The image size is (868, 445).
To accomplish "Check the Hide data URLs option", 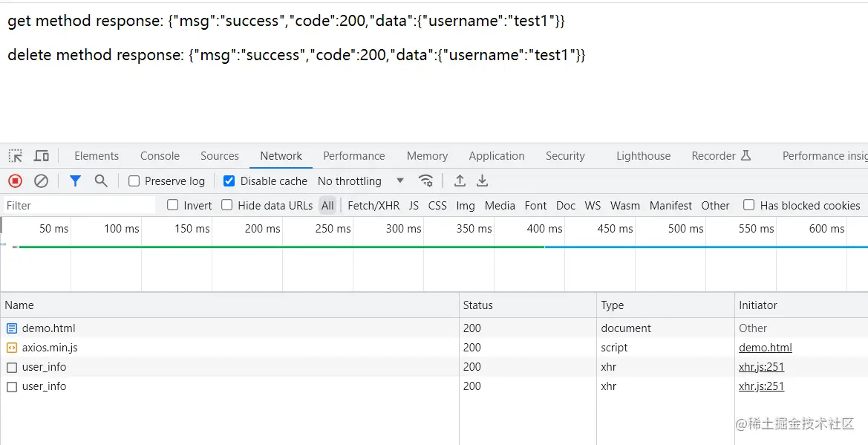I will pos(227,205).
